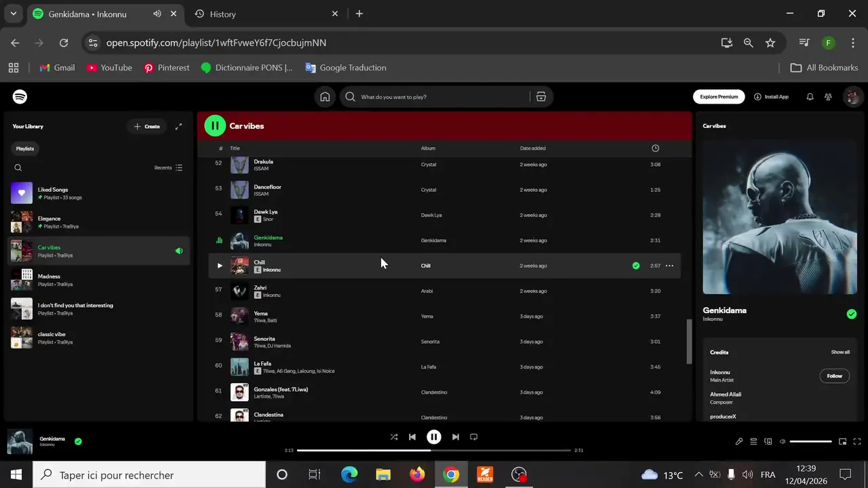Adjust the volume slider
The image size is (868, 488).
point(811,442)
